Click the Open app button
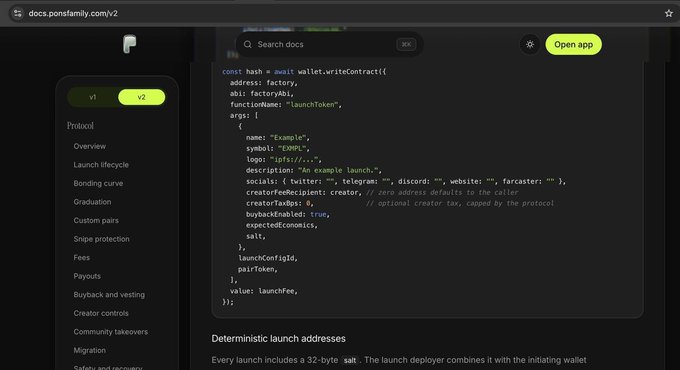Image resolution: width=680 pixels, height=370 pixels. point(573,44)
